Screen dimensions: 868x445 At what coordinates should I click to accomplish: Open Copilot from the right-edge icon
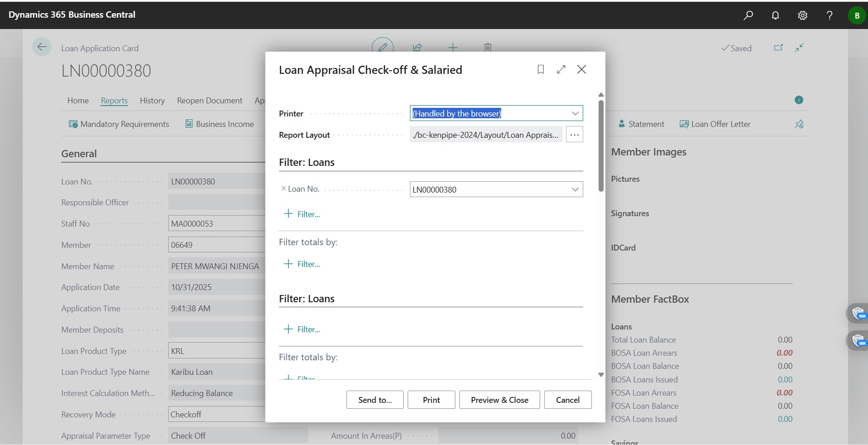click(859, 313)
